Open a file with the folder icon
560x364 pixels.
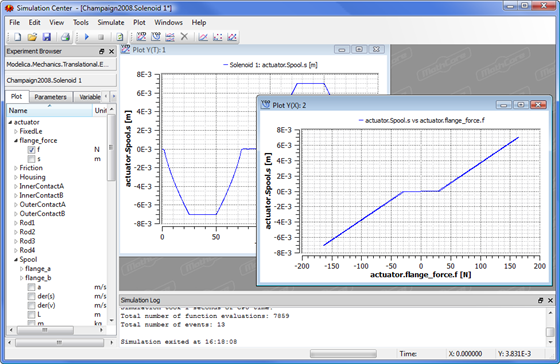click(32, 37)
